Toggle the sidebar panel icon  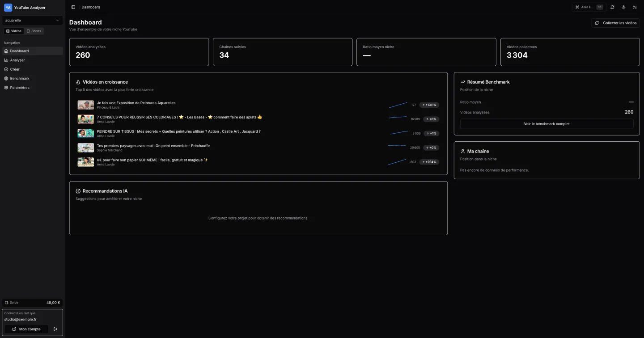pos(73,7)
